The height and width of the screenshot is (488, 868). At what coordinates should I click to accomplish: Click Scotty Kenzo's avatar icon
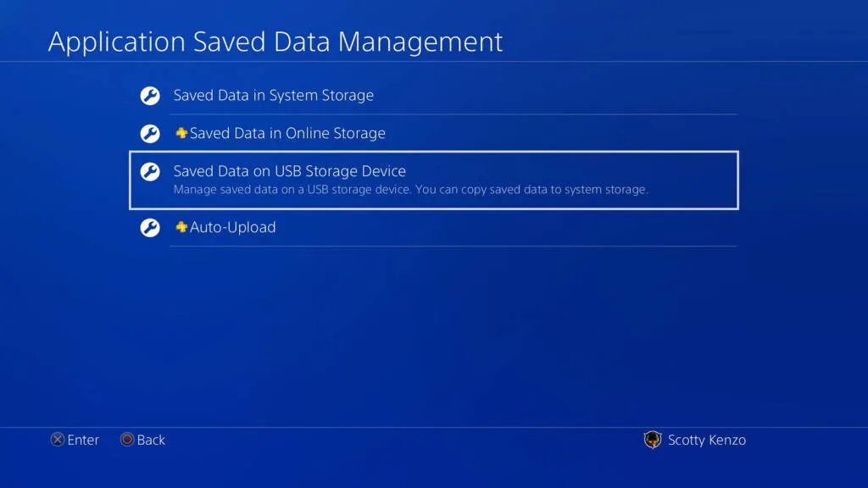coord(653,440)
